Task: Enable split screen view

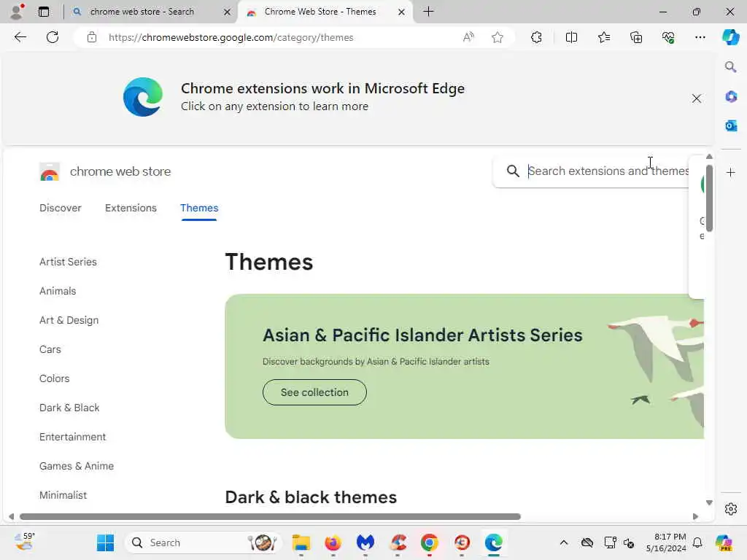Action: coord(571,37)
